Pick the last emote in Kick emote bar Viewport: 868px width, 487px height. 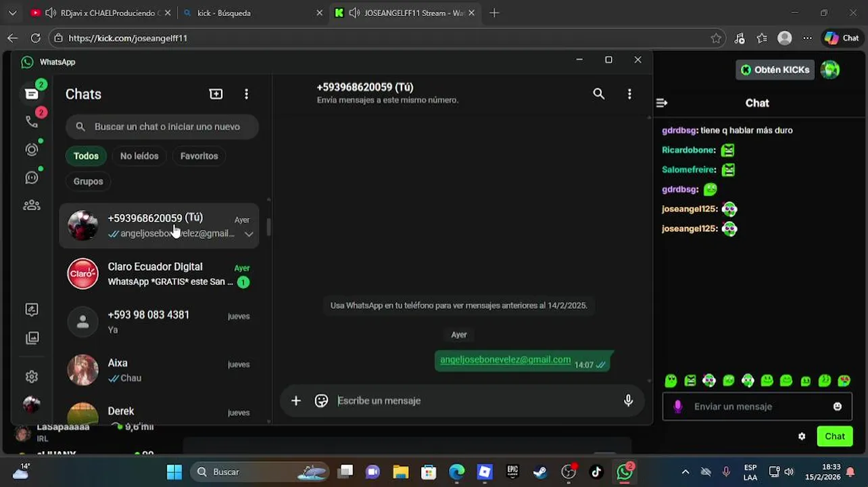coord(844,381)
